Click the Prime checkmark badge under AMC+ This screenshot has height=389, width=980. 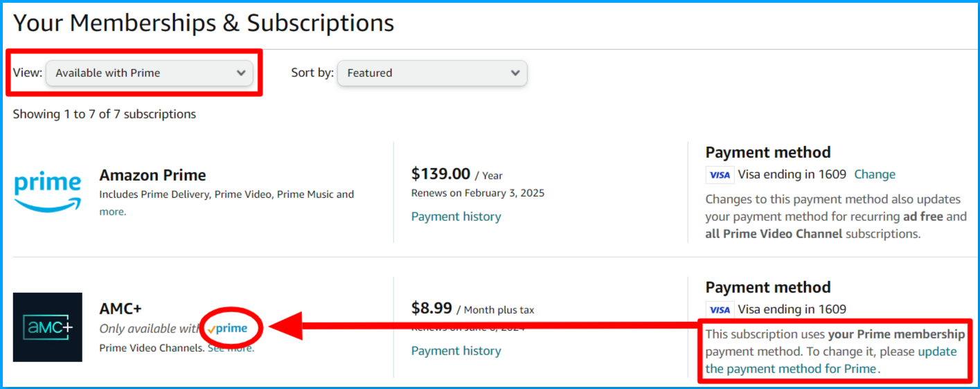pos(227,329)
